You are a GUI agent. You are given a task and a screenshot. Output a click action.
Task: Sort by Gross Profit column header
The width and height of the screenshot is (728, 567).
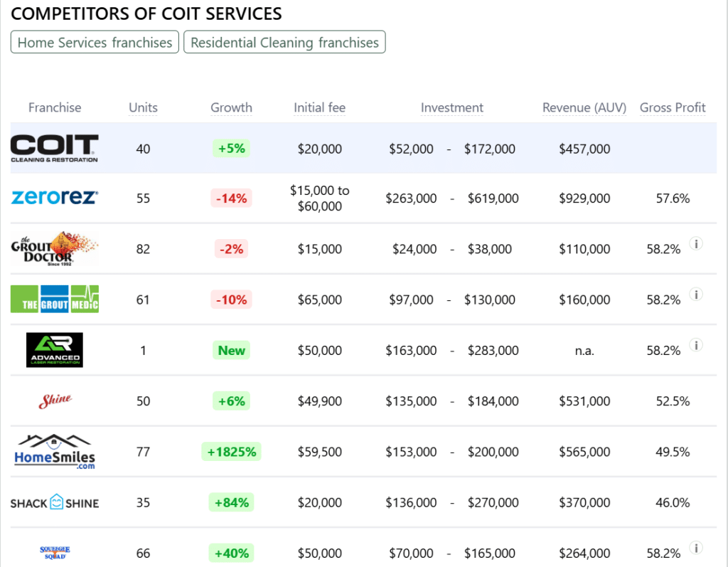pos(673,108)
